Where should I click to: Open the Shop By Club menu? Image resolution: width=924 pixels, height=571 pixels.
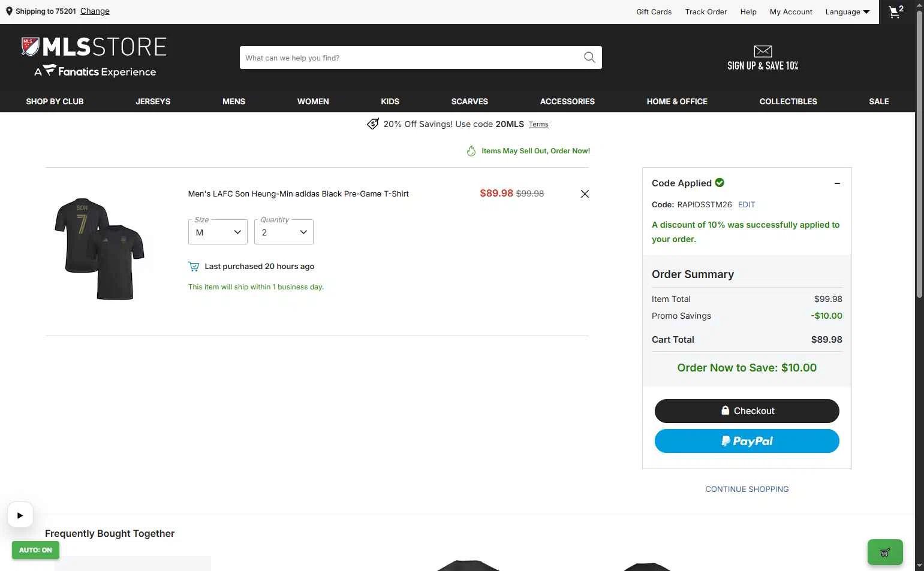pyautogui.click(x=55, y=101)
